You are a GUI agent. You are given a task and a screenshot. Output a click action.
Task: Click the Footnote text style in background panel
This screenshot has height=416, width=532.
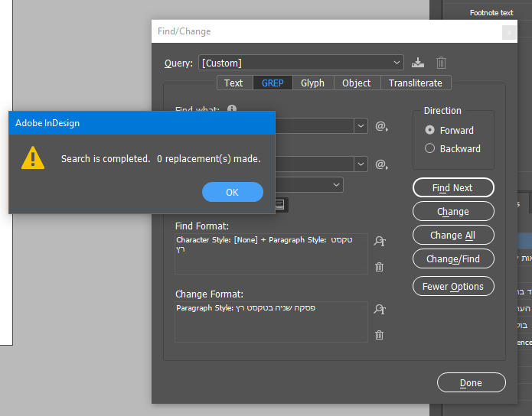[491, 13]
